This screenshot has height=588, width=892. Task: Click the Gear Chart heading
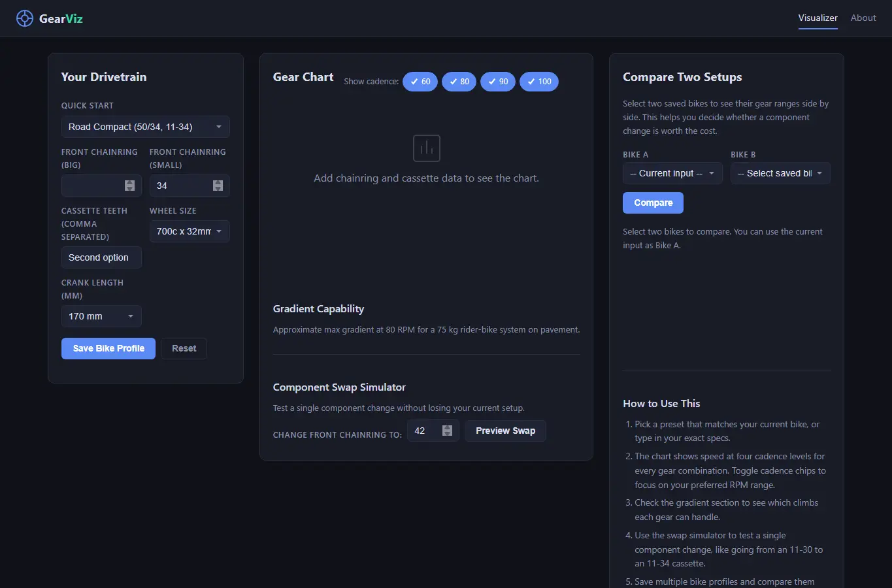(x=303, y=77)
